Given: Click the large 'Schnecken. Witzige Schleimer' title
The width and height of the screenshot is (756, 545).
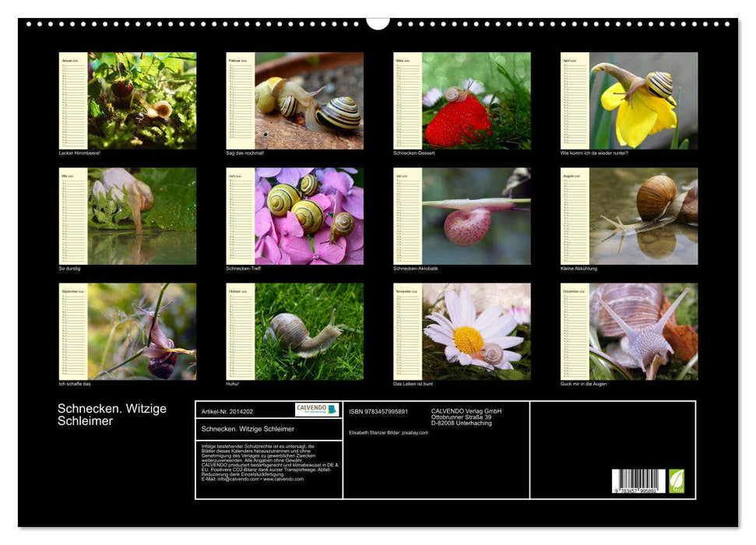Looking at the screenshot, I should click(x=112, y=415).
